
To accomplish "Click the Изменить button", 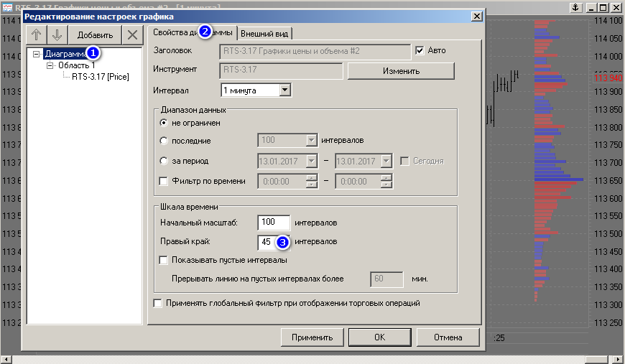I will pyautogui.click(x=401, y=71).
